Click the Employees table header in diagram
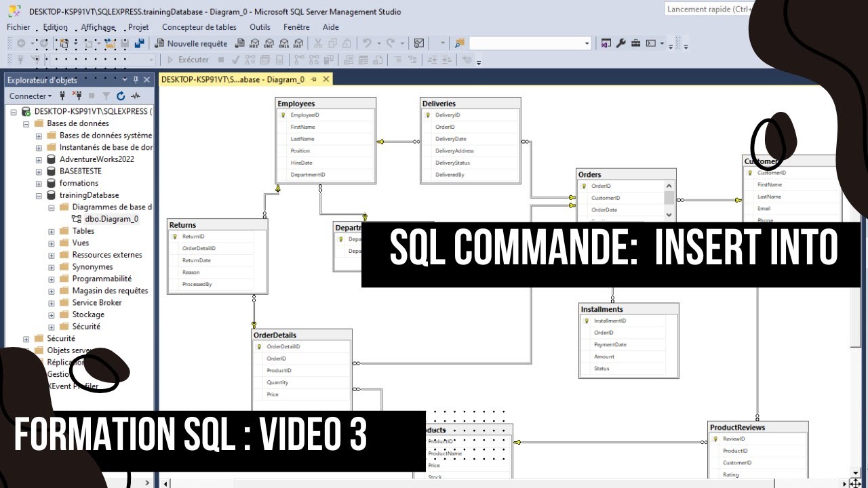868x488 pixels. tap(325, 104)
